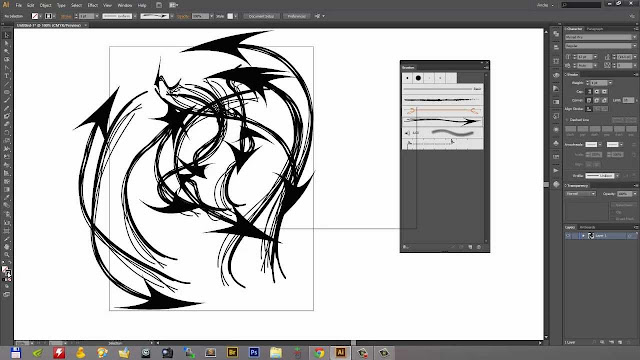640x360 pixels.
Task: Open Adobe Bridge from the taskbar
Action: (232, 352)
